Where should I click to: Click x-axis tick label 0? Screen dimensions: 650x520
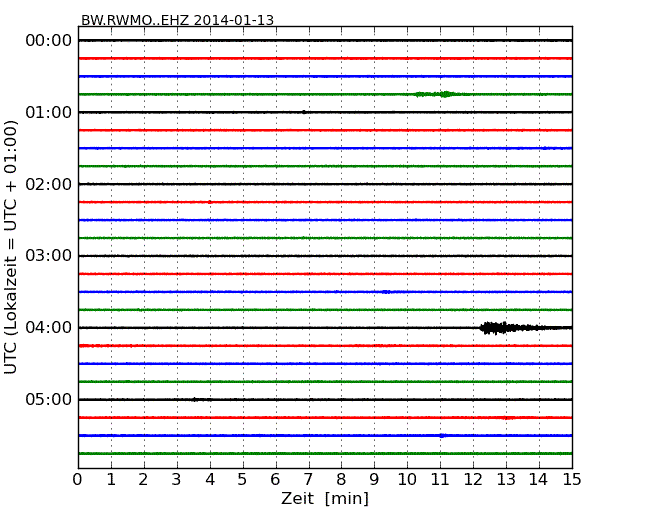[x=78, y=480]
